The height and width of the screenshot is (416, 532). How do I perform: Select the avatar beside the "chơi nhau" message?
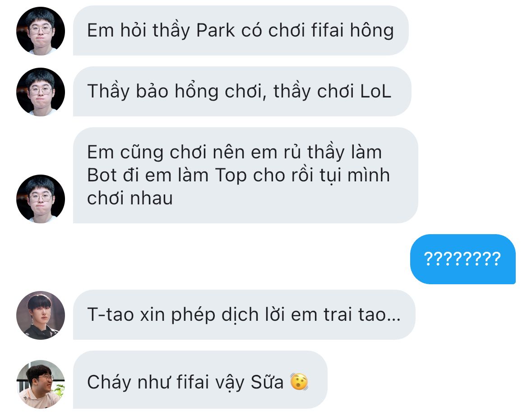[41, 199]
